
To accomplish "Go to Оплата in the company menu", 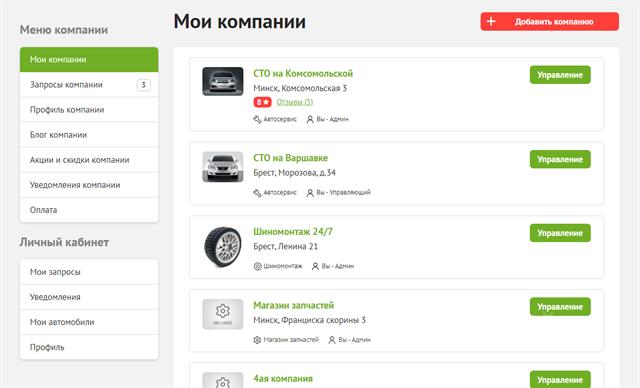I will point(89,210).
